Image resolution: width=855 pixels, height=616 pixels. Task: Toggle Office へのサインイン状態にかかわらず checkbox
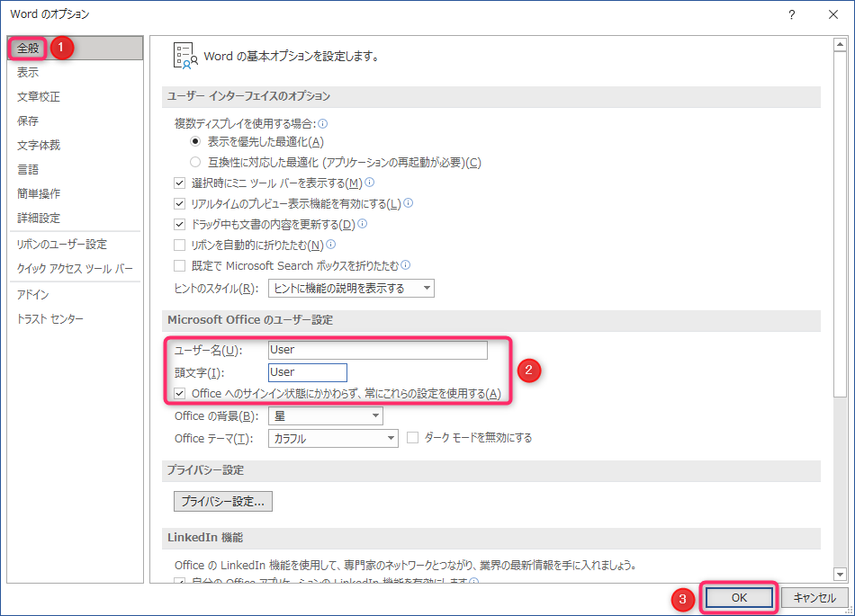tap(179, 393)
